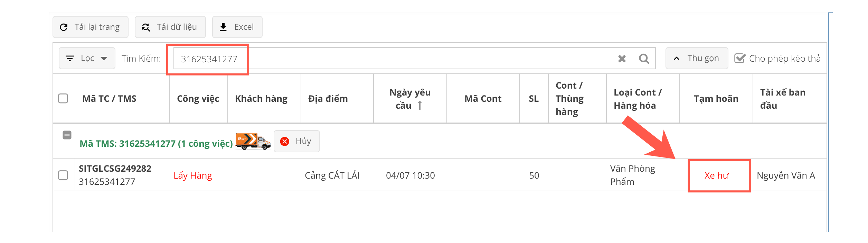This screenshot has width=868, height=243.
Task: Toggle the Cho phép kéo thả checkbox
Action: [x=740, y=58]
